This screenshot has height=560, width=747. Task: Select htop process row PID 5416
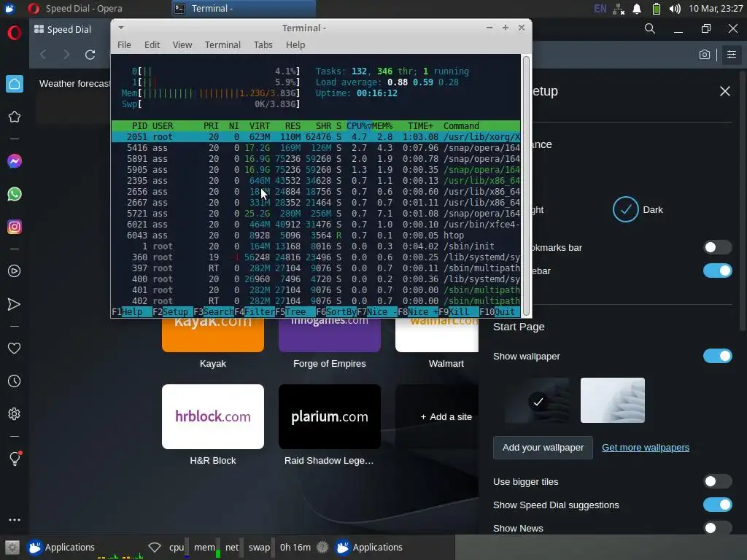[x=316, y=147]
